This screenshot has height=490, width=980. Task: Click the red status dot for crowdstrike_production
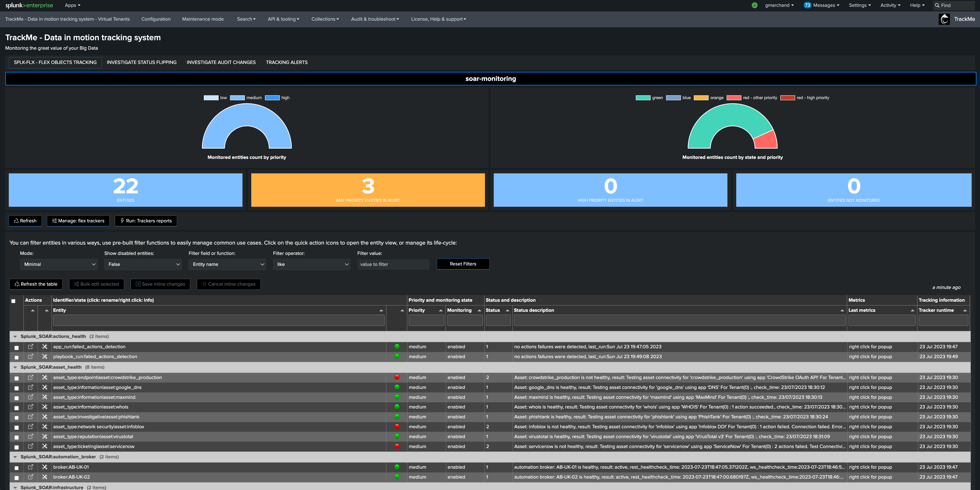(x=397, y=377)
